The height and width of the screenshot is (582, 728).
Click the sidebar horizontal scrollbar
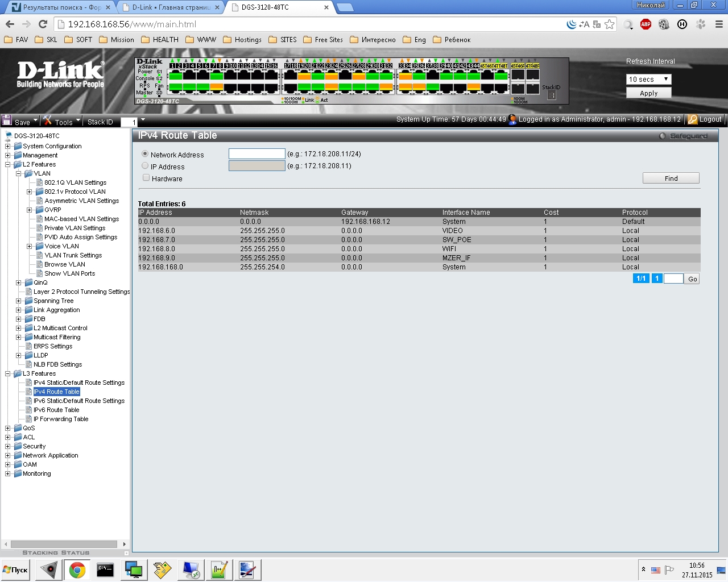coord(64,544)
